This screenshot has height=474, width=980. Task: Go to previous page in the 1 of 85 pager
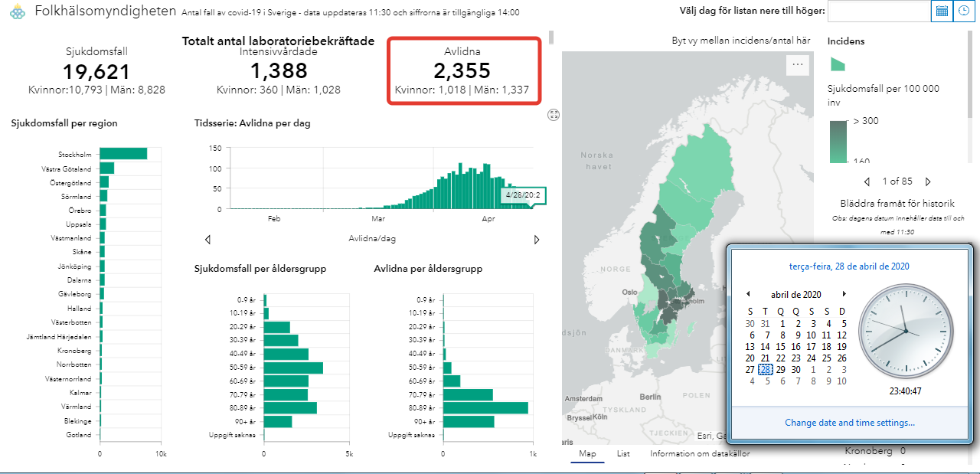[867, 182]
